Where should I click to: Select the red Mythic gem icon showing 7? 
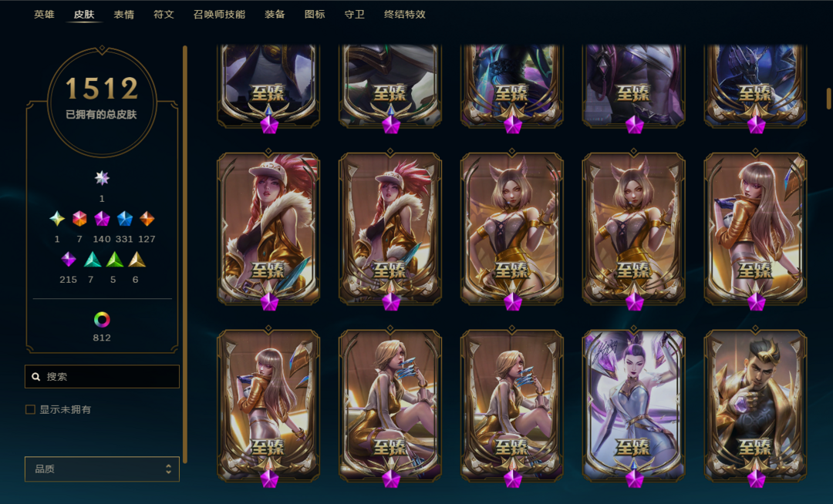pyautogui.click(x=79, y=219)
